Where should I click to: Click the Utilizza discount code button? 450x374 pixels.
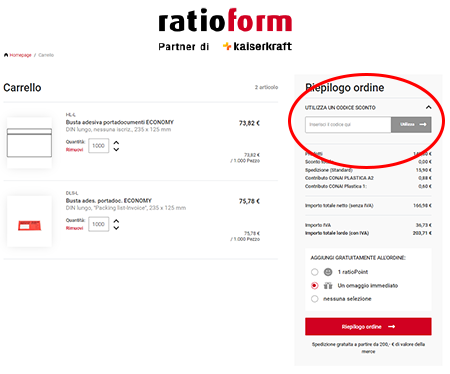(411, 125)
